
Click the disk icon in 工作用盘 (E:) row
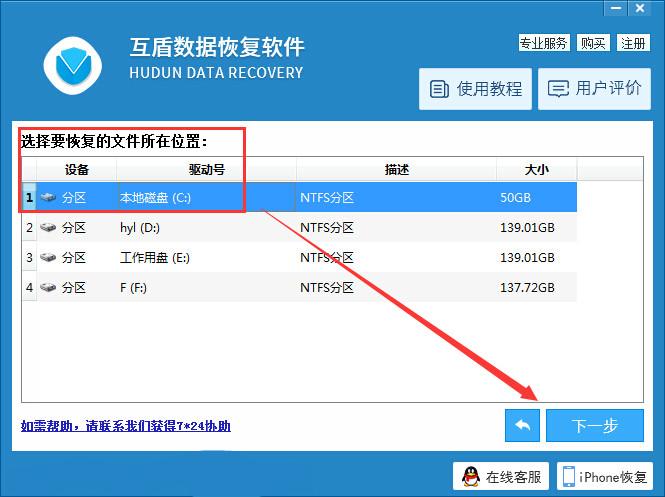pos(48,257)
